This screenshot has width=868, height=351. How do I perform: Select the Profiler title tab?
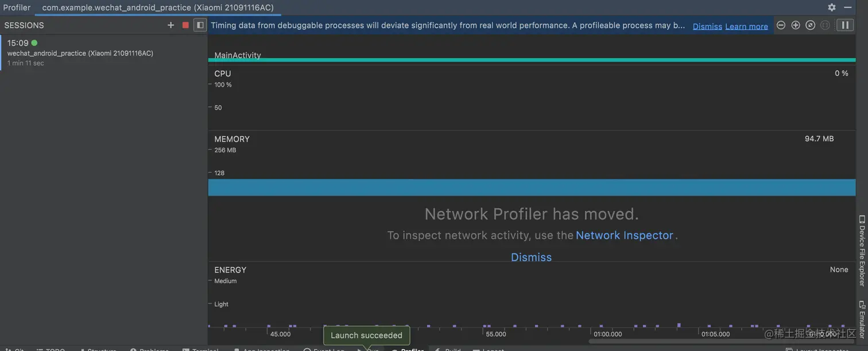coord(17,7)
